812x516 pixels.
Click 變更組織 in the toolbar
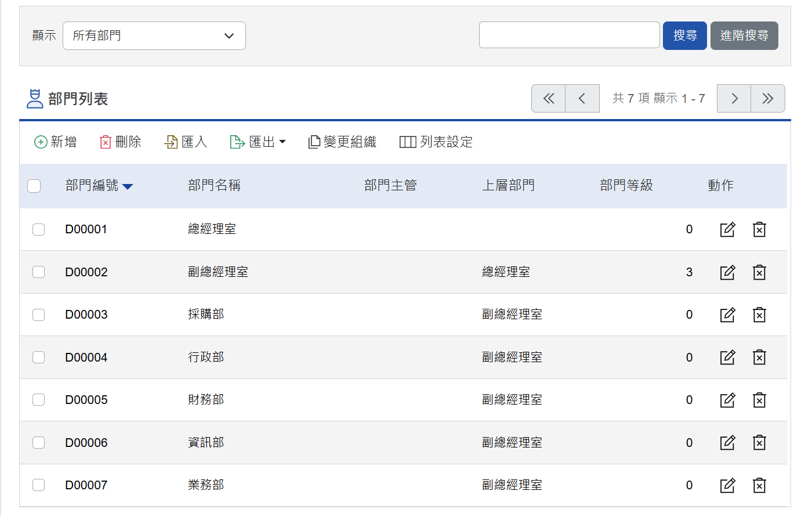click(342, 142)
